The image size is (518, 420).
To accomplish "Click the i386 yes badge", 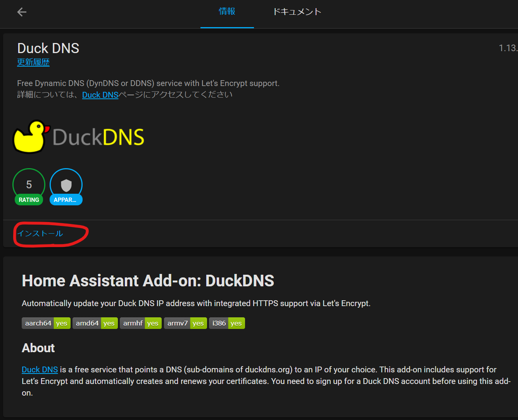I will click(227, 323).
